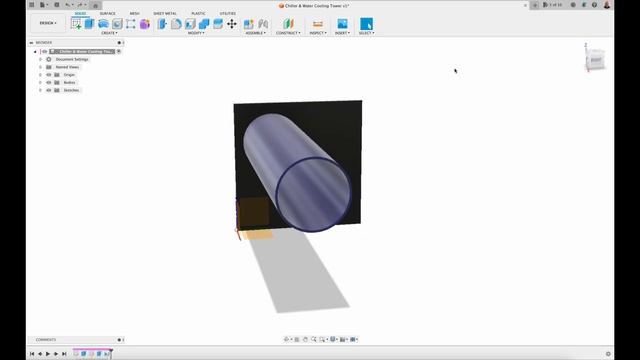Viewport: 640px width, 360px height.
Task: Open the data panel grid icon
Action: pyautogui.click(x=32, y=5)
